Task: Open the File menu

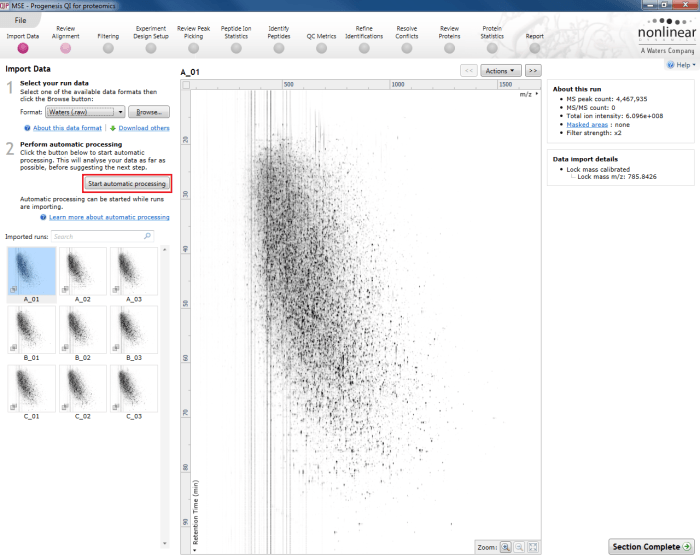Action: [20, 20]
